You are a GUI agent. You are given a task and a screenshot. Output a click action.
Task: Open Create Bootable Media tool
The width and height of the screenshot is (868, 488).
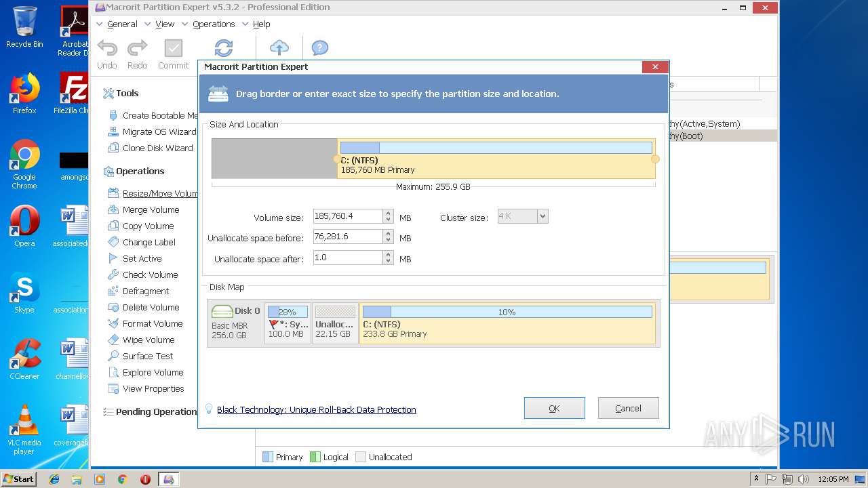point(152,115)
